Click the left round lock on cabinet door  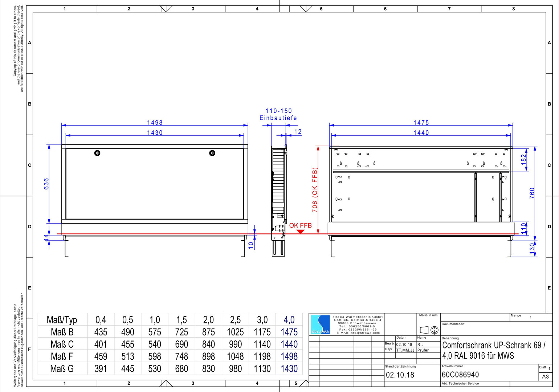97,153
